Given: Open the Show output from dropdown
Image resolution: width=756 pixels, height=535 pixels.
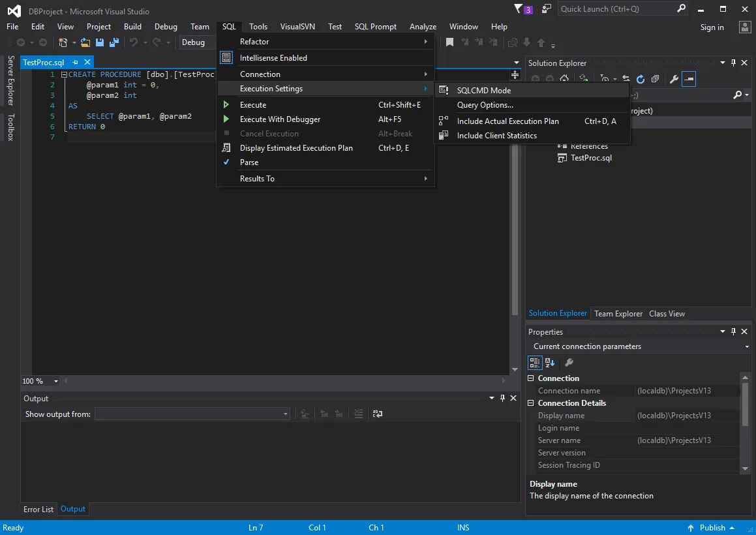Looking at the screenshot, I should pos(285,414).
